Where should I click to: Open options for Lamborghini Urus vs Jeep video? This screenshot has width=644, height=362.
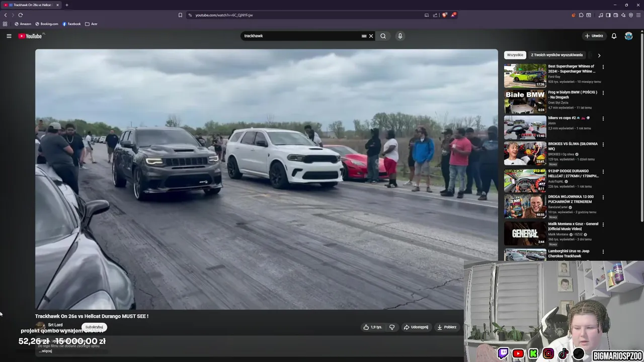click(603, 251)
